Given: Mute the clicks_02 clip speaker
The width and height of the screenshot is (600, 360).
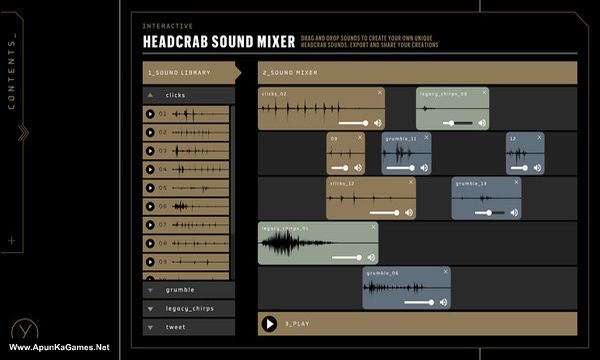Looking at the screenshot, I should (378, 123).
